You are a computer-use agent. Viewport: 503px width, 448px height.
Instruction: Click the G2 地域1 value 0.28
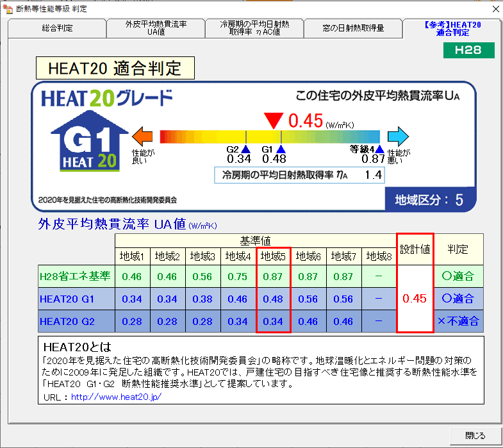(132, 321)
